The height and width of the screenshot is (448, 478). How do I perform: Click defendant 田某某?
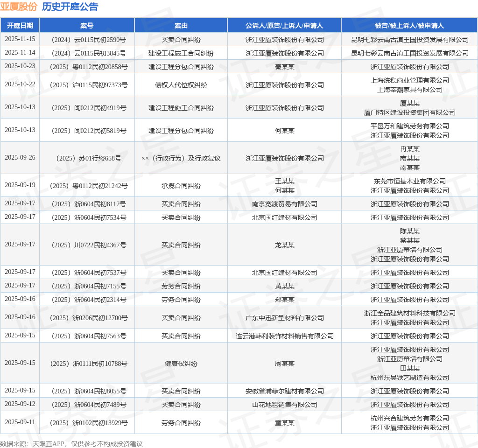pos(410,368)
